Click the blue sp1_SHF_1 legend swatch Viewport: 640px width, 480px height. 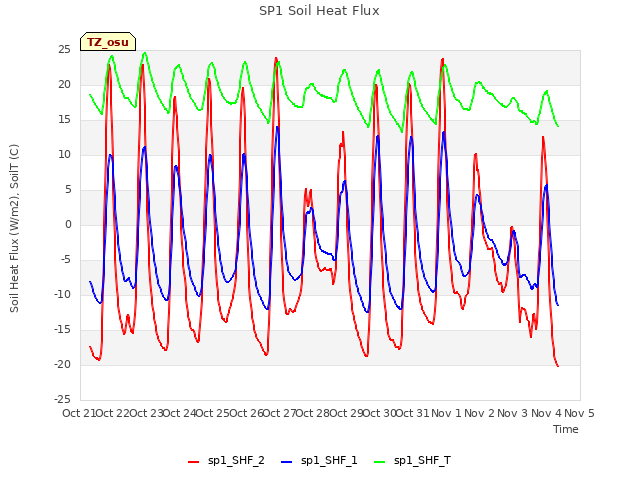(287, 462)
